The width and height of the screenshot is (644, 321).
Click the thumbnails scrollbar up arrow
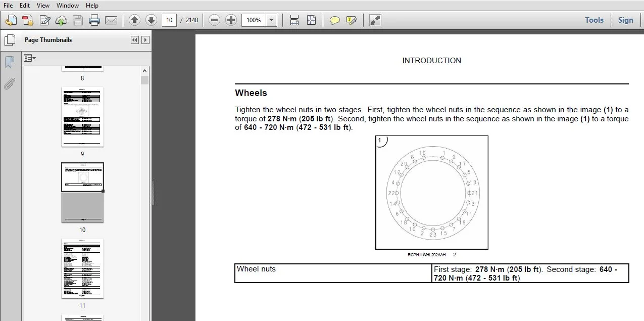[x=145, y=71]
